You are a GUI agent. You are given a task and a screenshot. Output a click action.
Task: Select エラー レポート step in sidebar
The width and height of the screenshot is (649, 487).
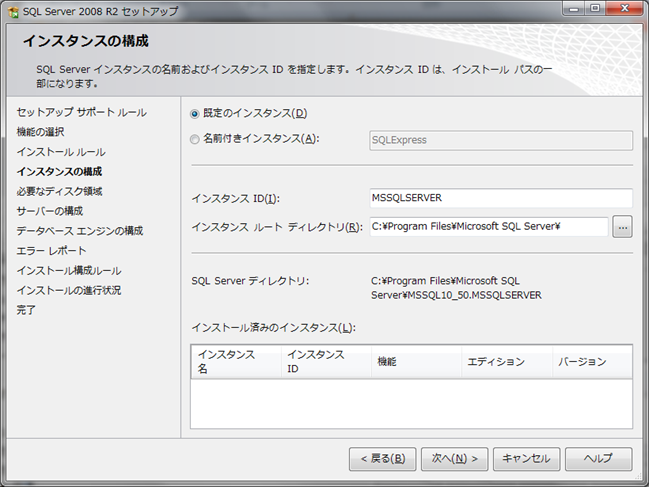(51, 251)
